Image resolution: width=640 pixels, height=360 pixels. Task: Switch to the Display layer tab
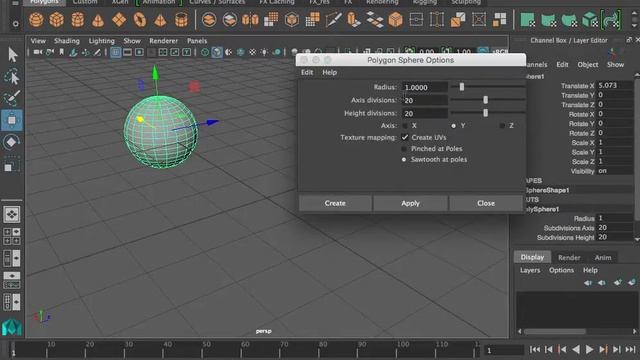[x=532, y=257]
